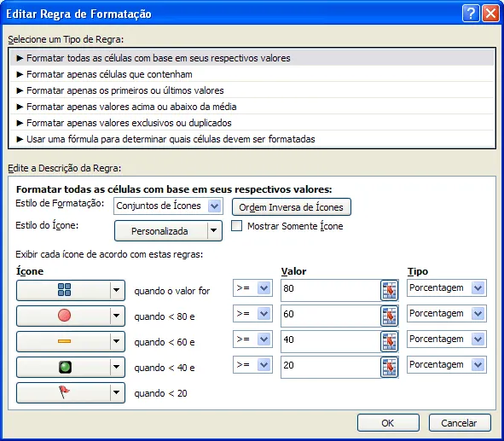Click the dialog help question mark button
Image resolution: width=504 pixels, height=441 pixels.
pyautogui.click(x=471, y=14)
